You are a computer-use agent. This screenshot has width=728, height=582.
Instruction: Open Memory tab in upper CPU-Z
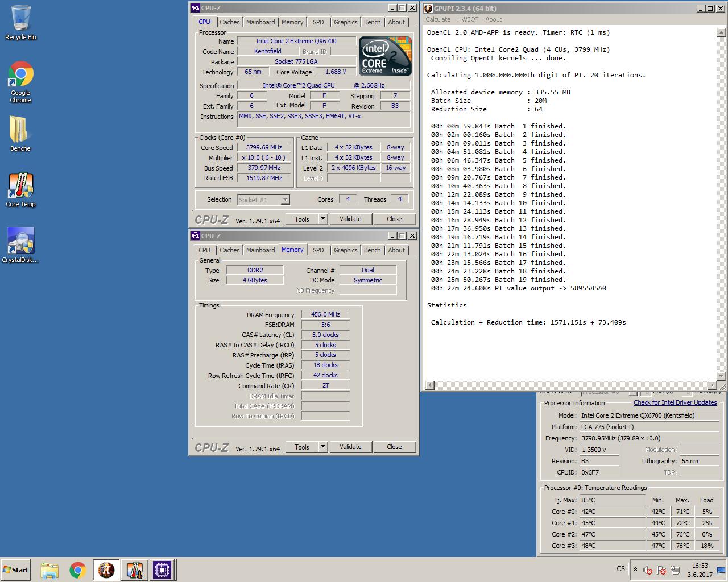click(292, 22)
